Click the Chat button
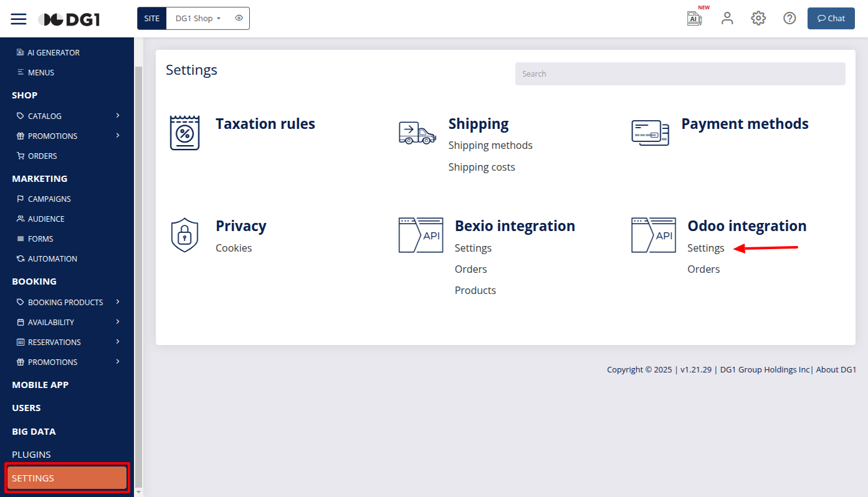The image size is (868, 497). (x=831, y=18)
